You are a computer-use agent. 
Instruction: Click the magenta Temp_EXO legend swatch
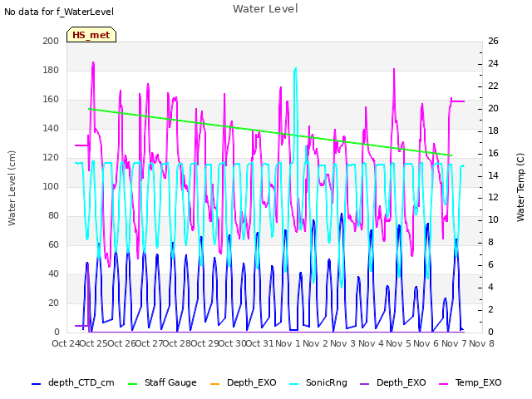443,384
